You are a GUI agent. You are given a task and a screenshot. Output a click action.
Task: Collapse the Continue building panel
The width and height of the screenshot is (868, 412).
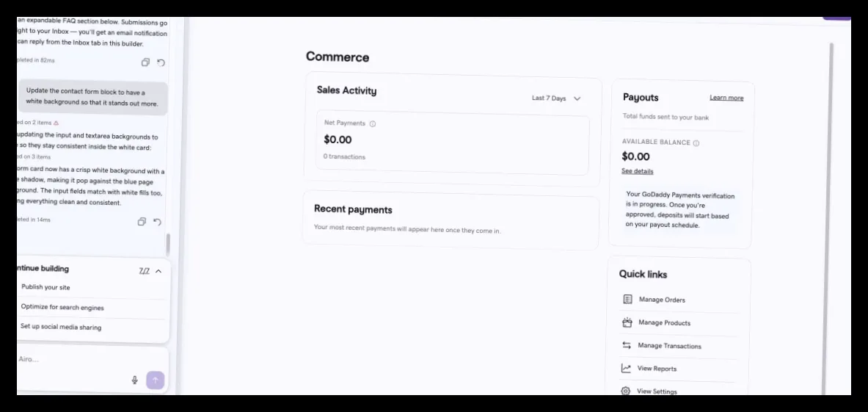(x=158, y=271)
